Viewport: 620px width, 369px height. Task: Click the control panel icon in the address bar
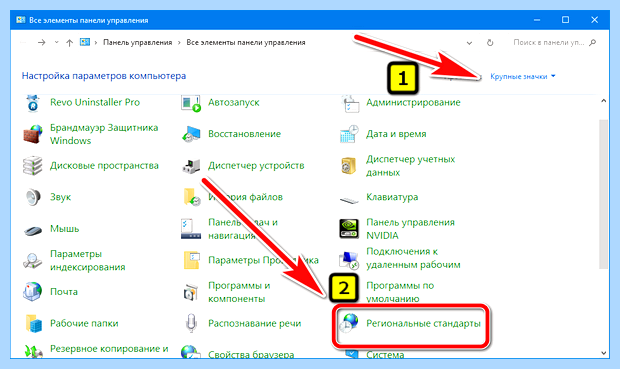[85, 42]
